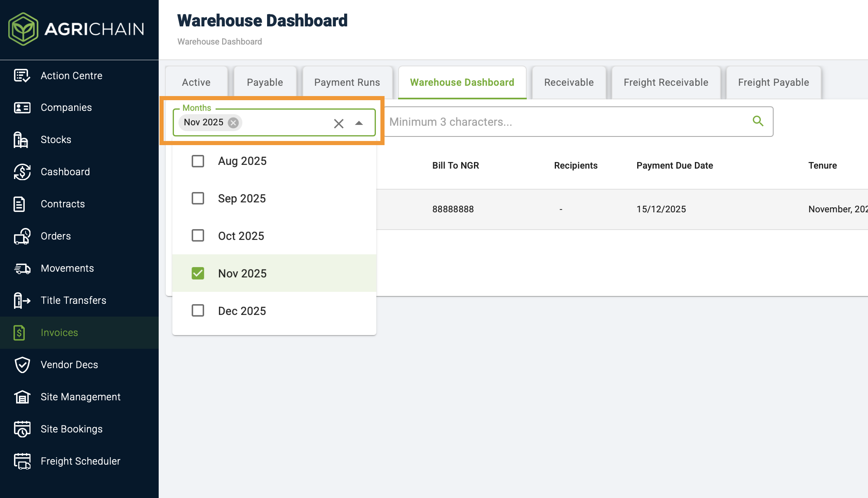This screenshot has width=868, height=498.
Task: Go to Contracts in sidebar
Action: 63,204
